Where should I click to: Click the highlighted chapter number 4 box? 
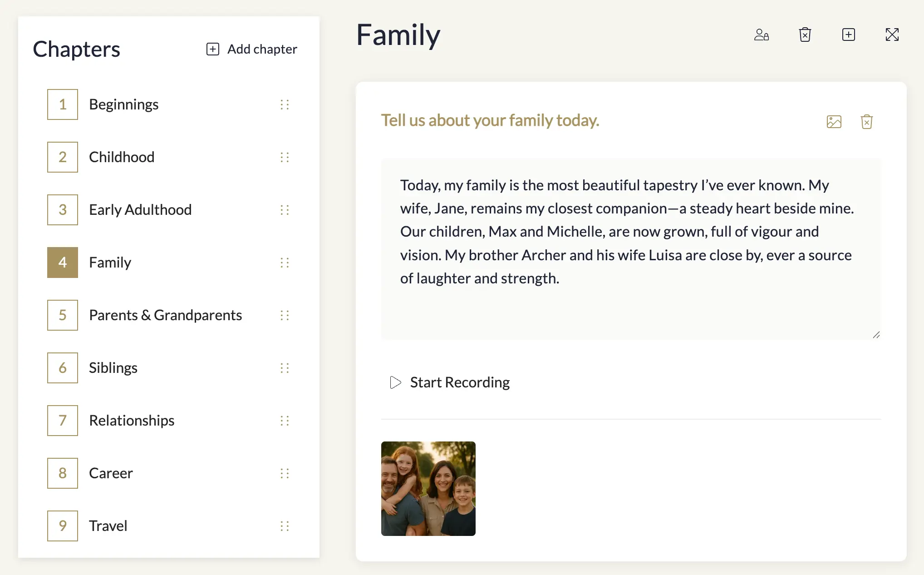(63, 263)
